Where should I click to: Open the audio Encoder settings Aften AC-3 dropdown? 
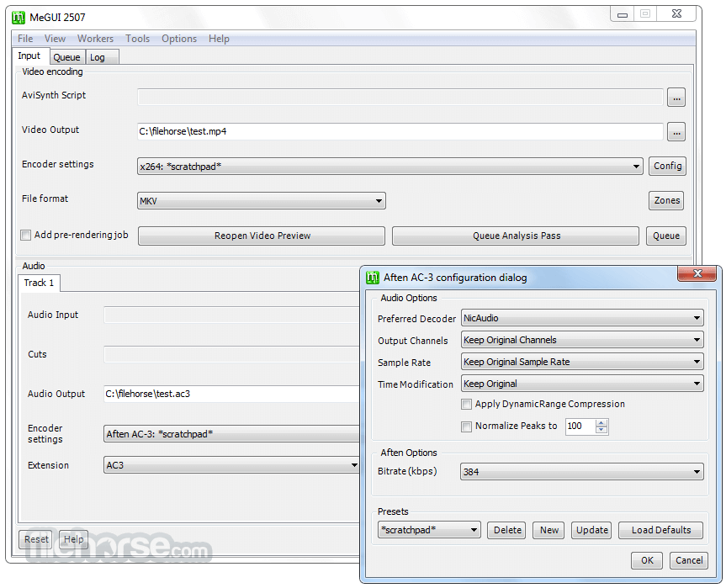tap(231, 434)
